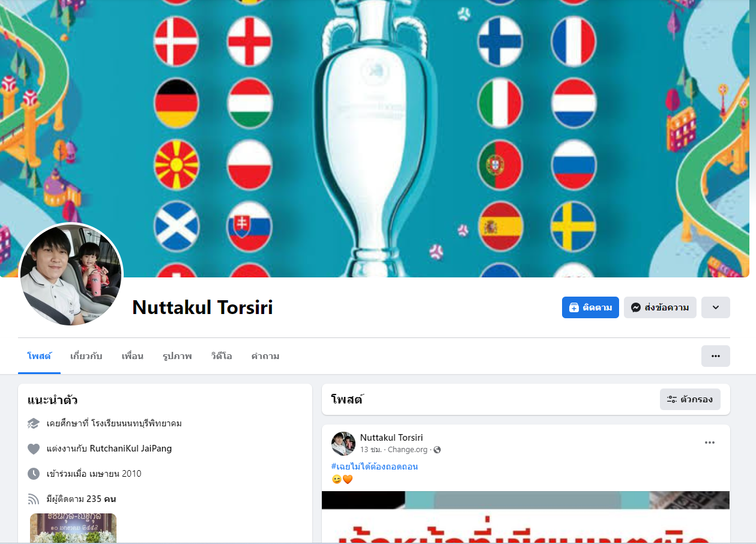Expand the chevron dropdown beside ส่งข้อความ
The image size is (756, 544).
(716, 307)
